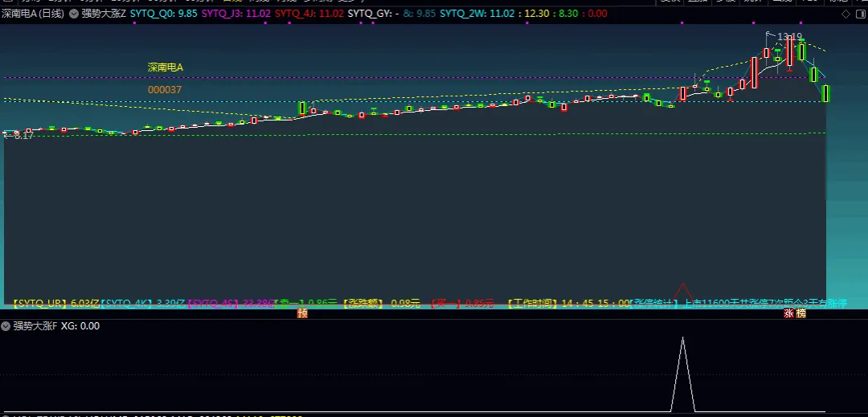The width and height of the screenshot is (868, 417).
Task: Click the yellow 12.30 value
Action: (x=534, y=14)
